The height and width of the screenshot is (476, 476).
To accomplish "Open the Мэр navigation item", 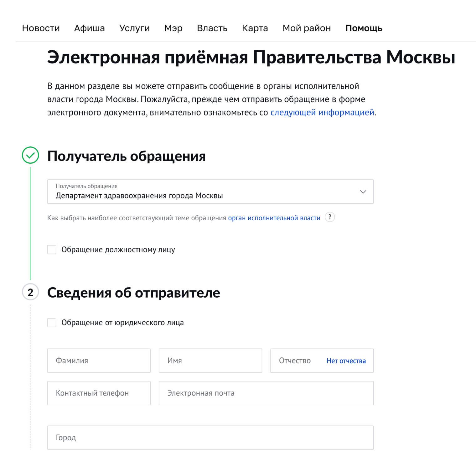I will [173, 28].
